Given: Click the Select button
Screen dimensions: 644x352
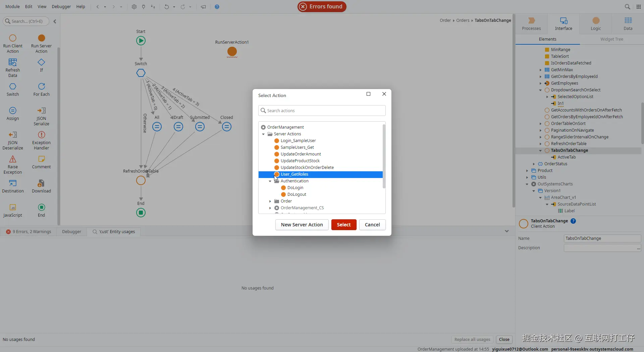Looking at the screenshot, I should pos(344,225).
